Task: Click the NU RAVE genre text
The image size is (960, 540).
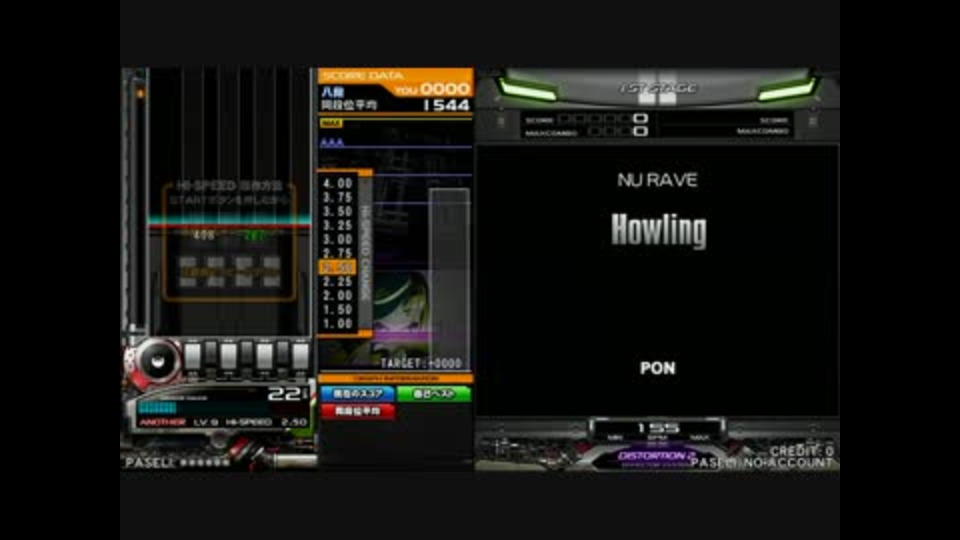Action: (658, 180)
